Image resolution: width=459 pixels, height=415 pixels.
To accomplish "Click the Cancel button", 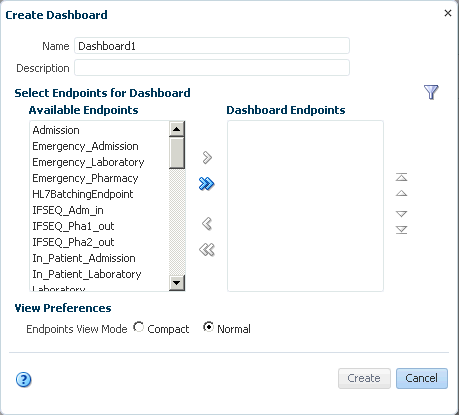I will 422,378.
